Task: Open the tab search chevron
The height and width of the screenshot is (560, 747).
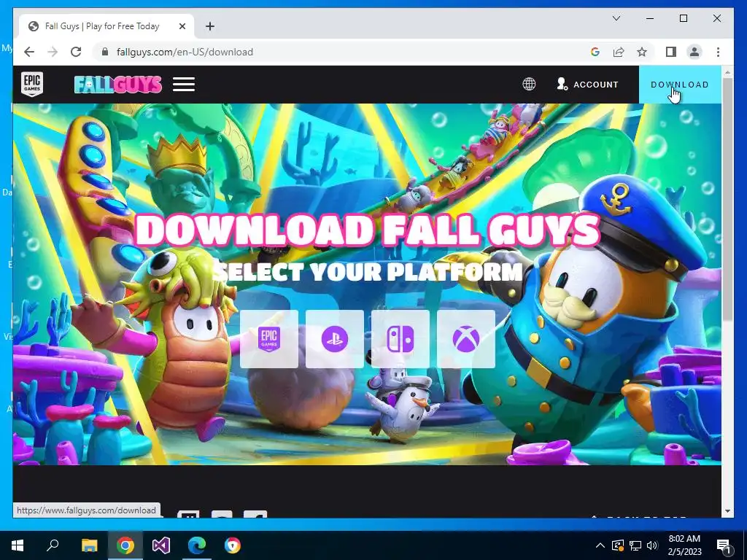Action: point(616,18)
